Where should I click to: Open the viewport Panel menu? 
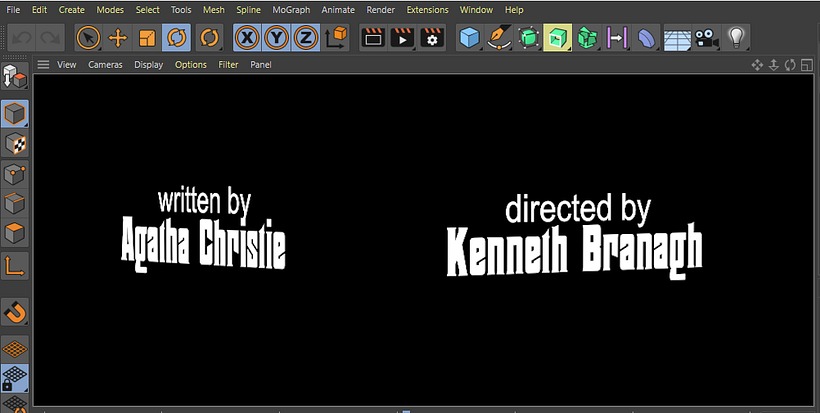260,65
